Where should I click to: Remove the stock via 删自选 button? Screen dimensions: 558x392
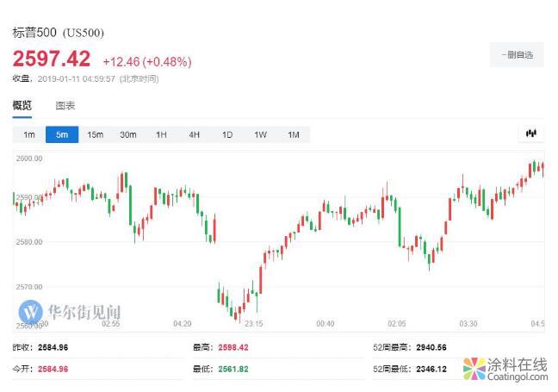[x=517, y=55]
